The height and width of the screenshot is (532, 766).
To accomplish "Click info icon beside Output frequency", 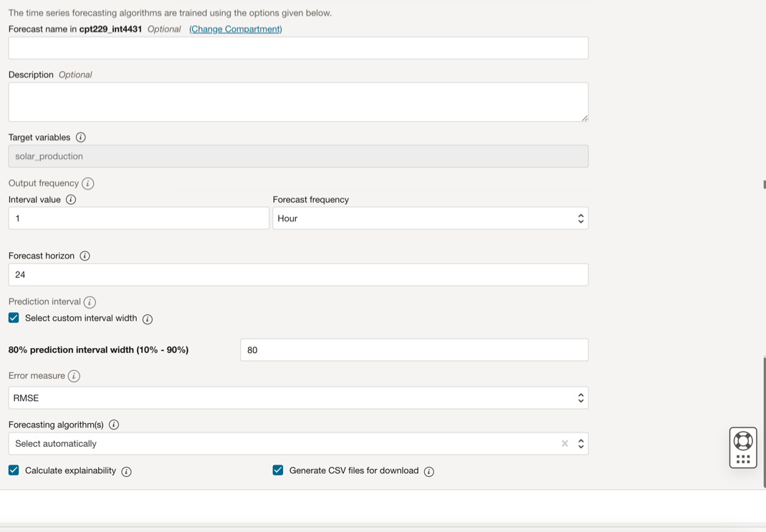I will pyautogui.click(x=88, y=183).
